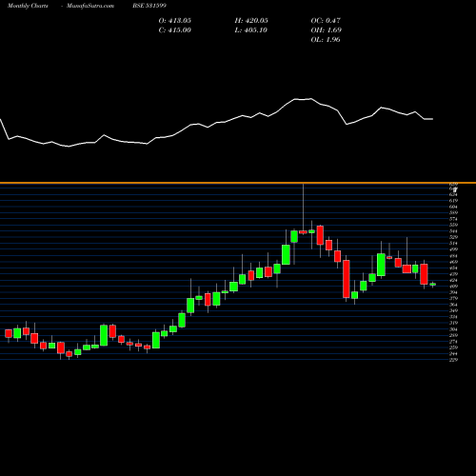Click the high price 'H: 420.05'
The image size is (476, 476).
coord(251,21)
